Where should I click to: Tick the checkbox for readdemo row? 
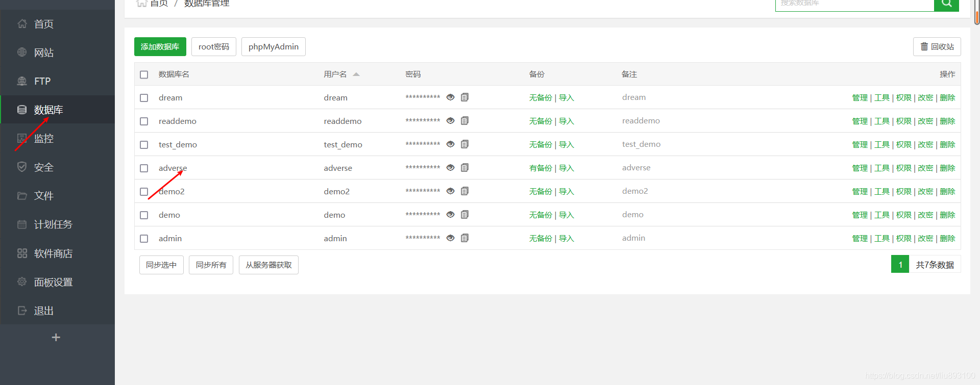pos(144,121)
